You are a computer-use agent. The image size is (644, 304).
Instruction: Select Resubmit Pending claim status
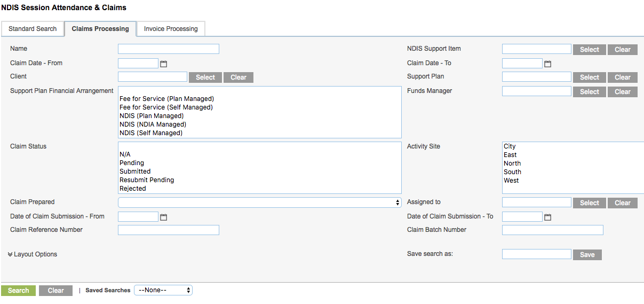click(x=260, y=180)
